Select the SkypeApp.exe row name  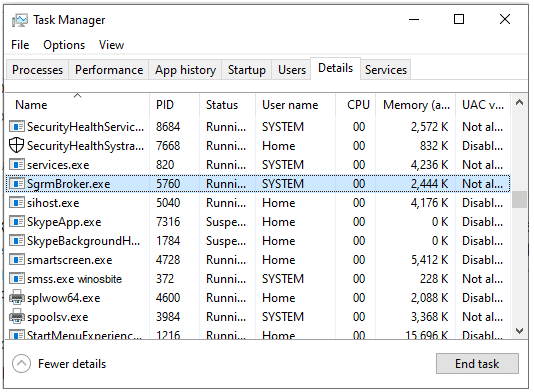coord(64,222)
